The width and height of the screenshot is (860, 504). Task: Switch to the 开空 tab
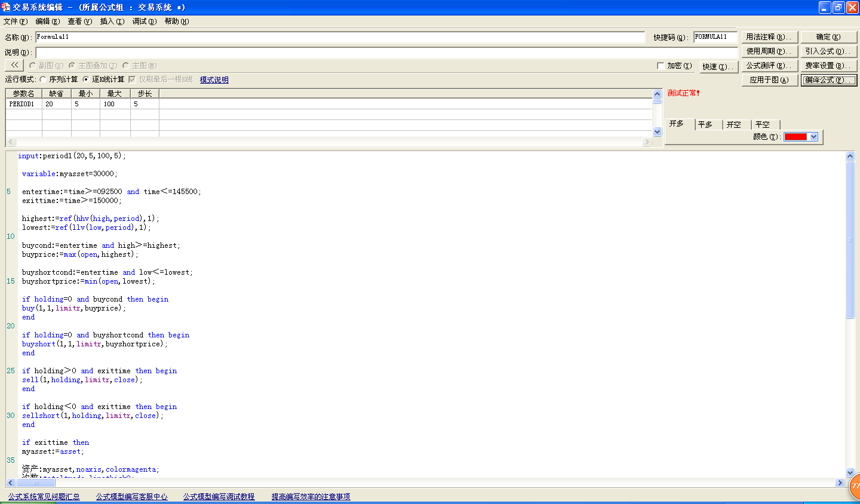736,125
